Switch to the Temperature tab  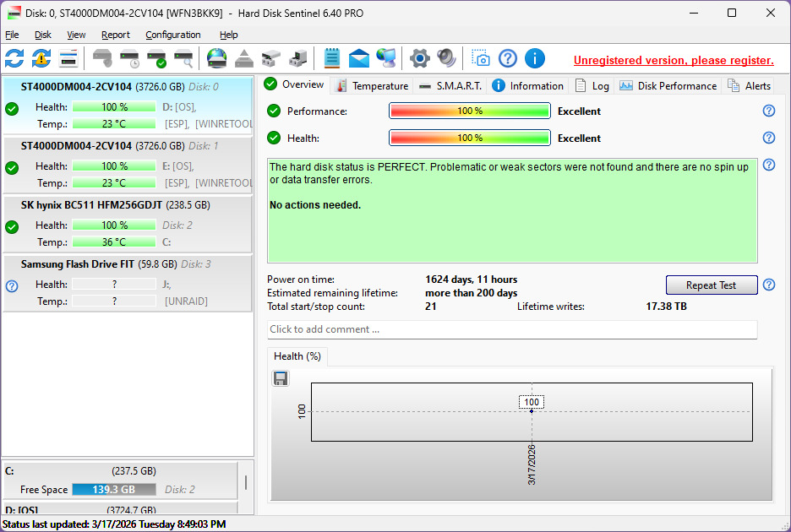[372, 86]
